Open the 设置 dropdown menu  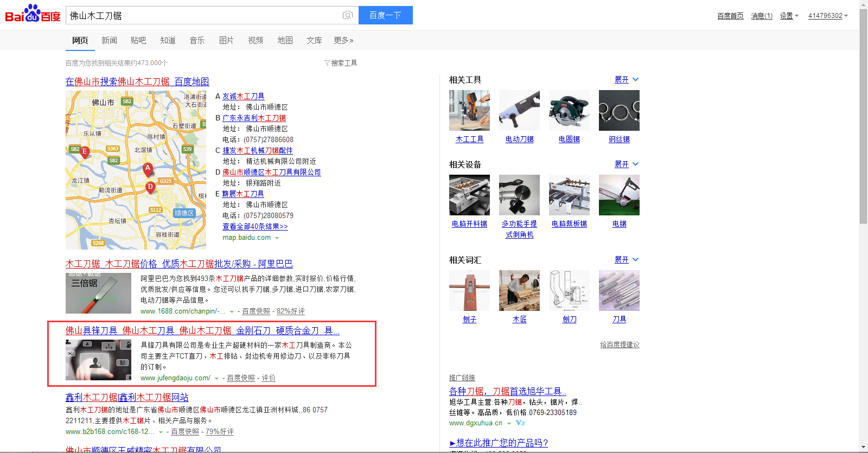[x=789, y=16]
